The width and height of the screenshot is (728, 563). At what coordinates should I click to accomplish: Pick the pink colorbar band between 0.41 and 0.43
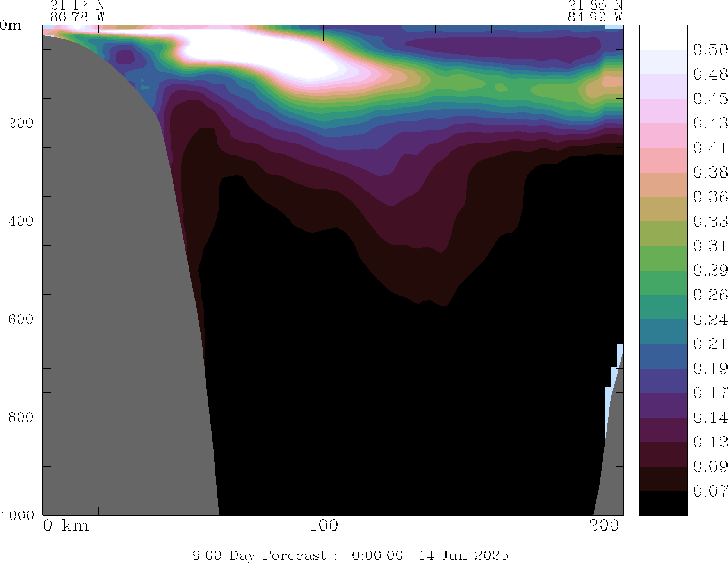663,135
